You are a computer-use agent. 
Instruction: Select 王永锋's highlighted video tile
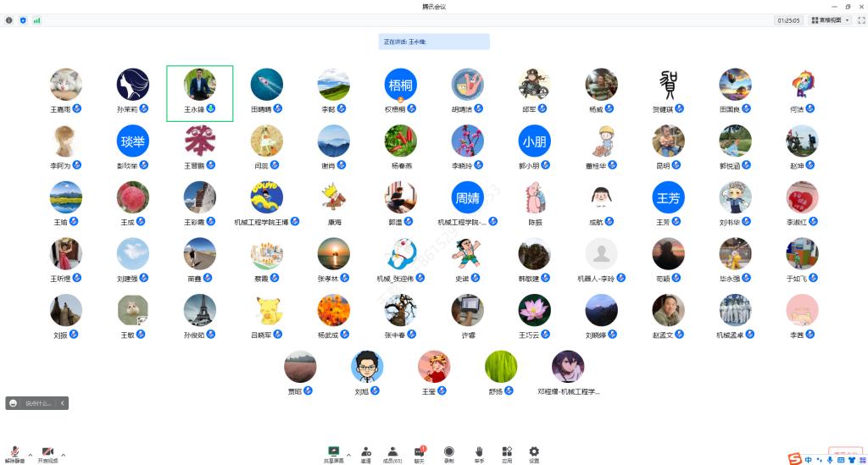tap(200, 93)
